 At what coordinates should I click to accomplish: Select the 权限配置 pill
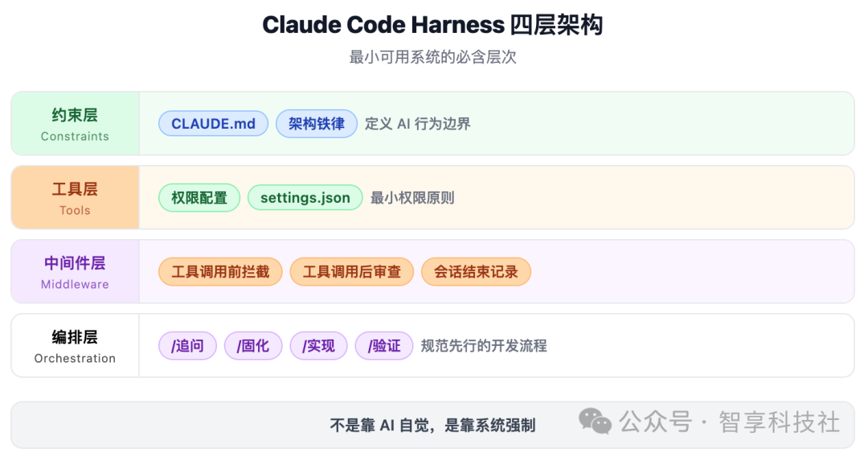pos(199,198)
